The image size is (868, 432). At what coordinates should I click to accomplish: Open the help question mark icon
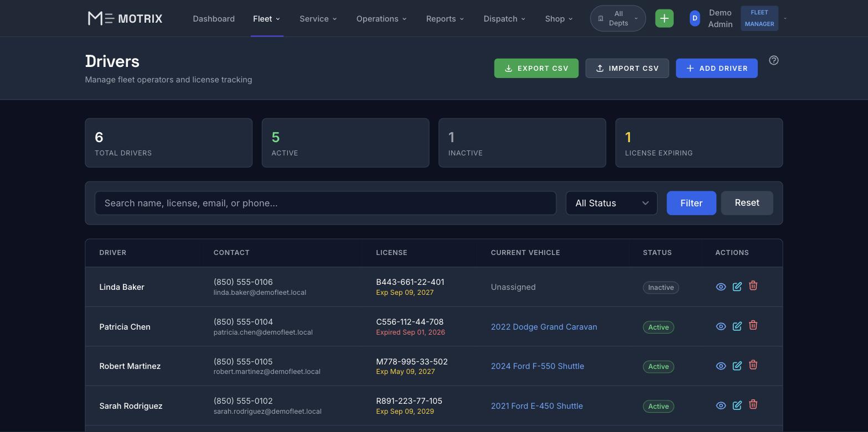(774, 60)
